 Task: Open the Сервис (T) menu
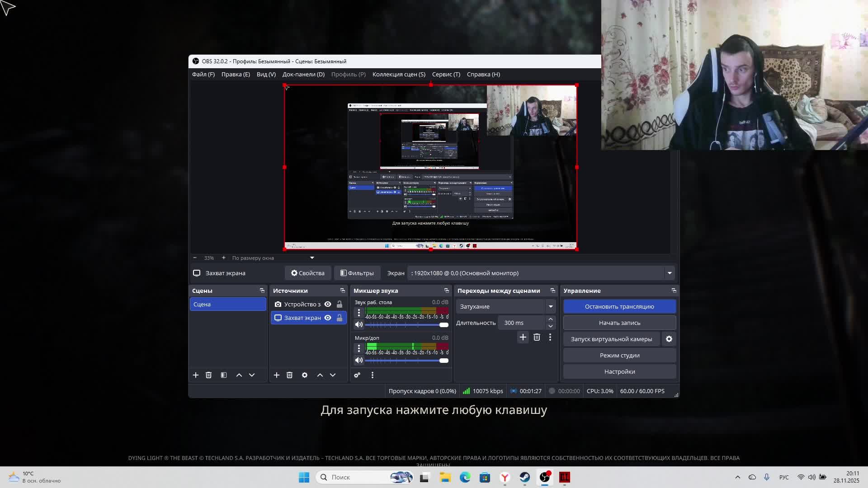click(x=446, y=74)
